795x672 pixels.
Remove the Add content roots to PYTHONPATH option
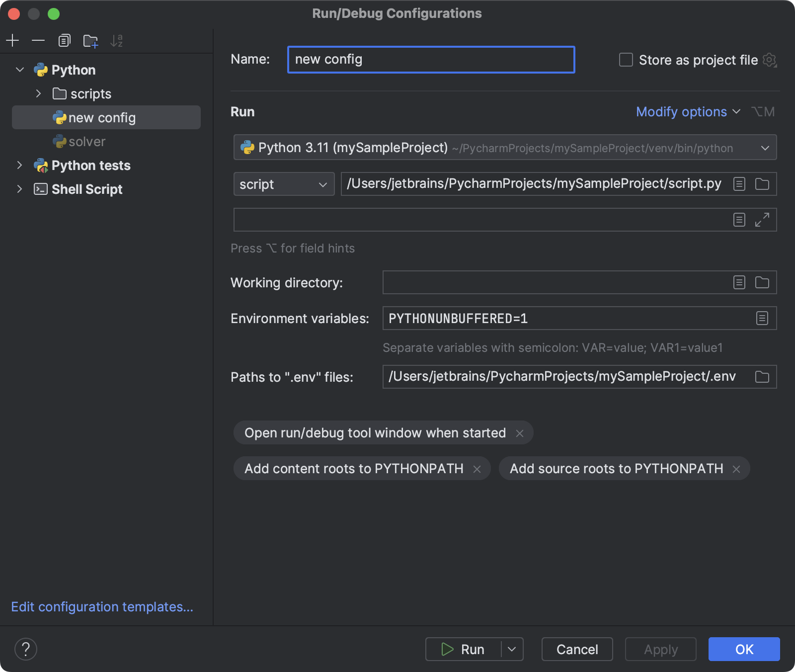(x=478, y=468)
